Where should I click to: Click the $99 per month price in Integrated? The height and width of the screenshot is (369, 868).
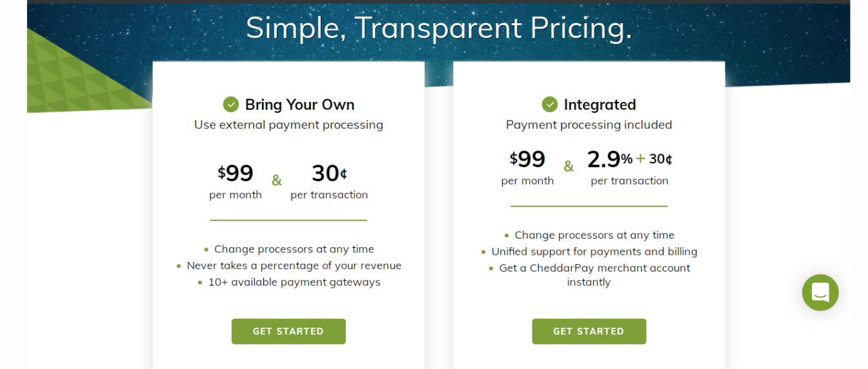coord(527,166)
